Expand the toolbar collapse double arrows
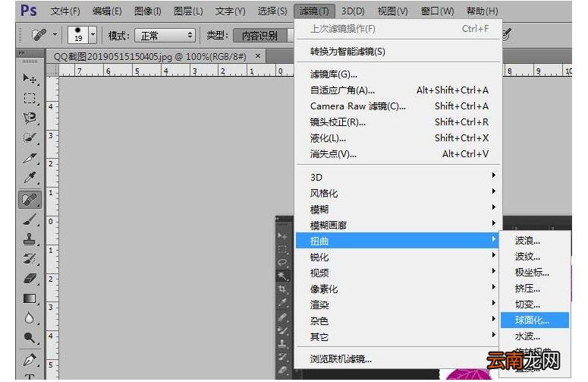Screen dimensions: 588x382 click(21, 53)
